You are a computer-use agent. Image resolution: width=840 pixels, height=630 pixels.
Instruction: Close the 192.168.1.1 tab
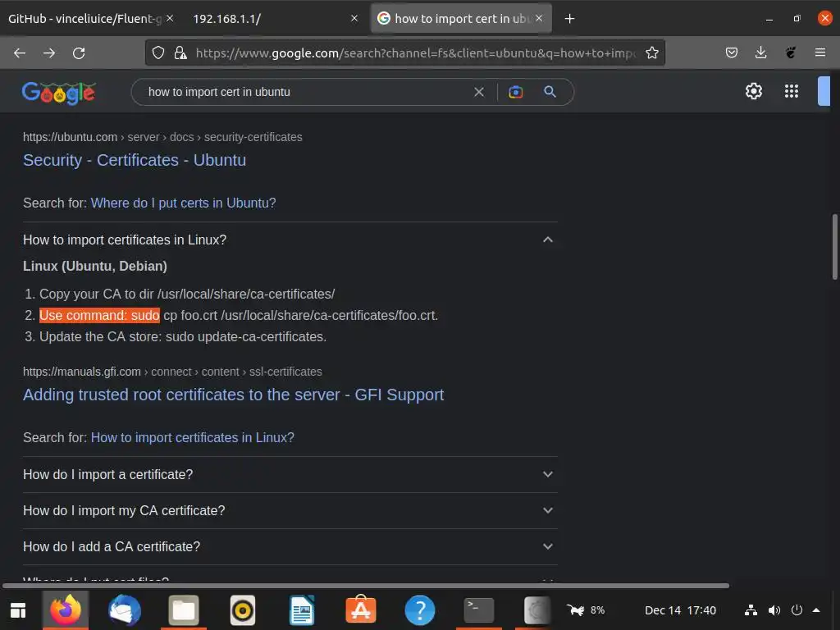354,18
